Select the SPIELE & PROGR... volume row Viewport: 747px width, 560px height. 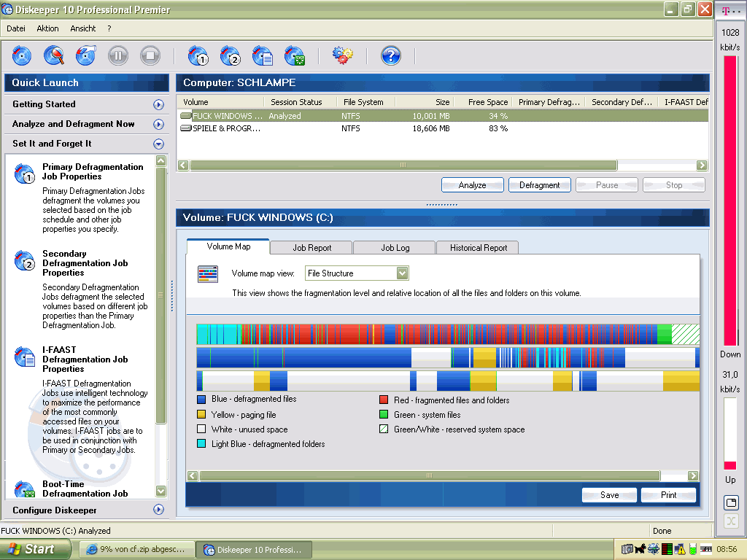click(x=443, y=128)
